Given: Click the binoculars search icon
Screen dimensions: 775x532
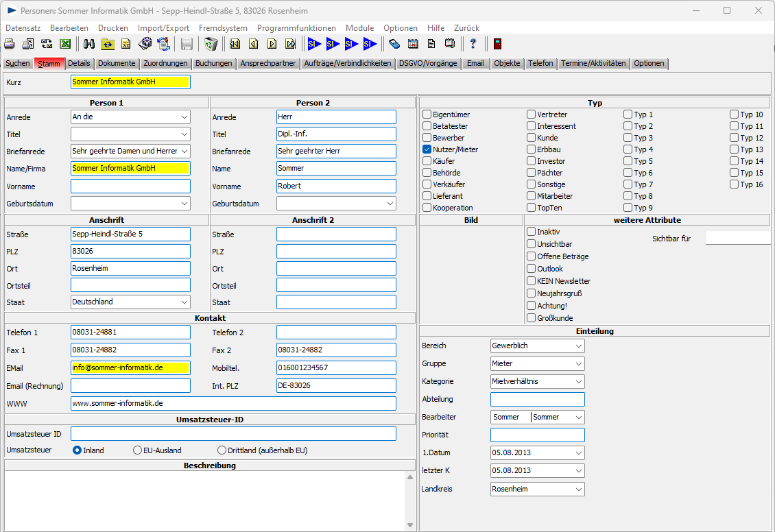Looking at the screenshot, I should click(89, 45).
